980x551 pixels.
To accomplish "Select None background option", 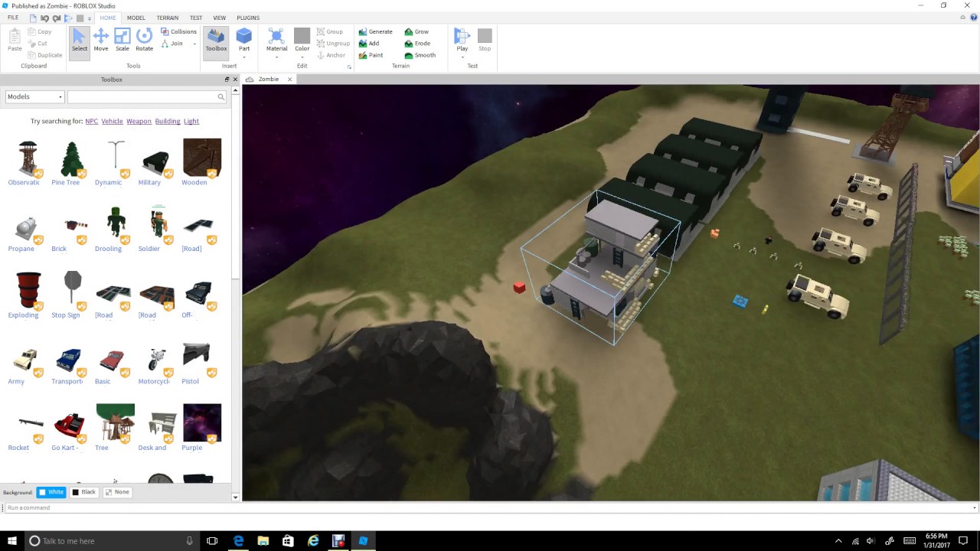I will tap(117, 492).
